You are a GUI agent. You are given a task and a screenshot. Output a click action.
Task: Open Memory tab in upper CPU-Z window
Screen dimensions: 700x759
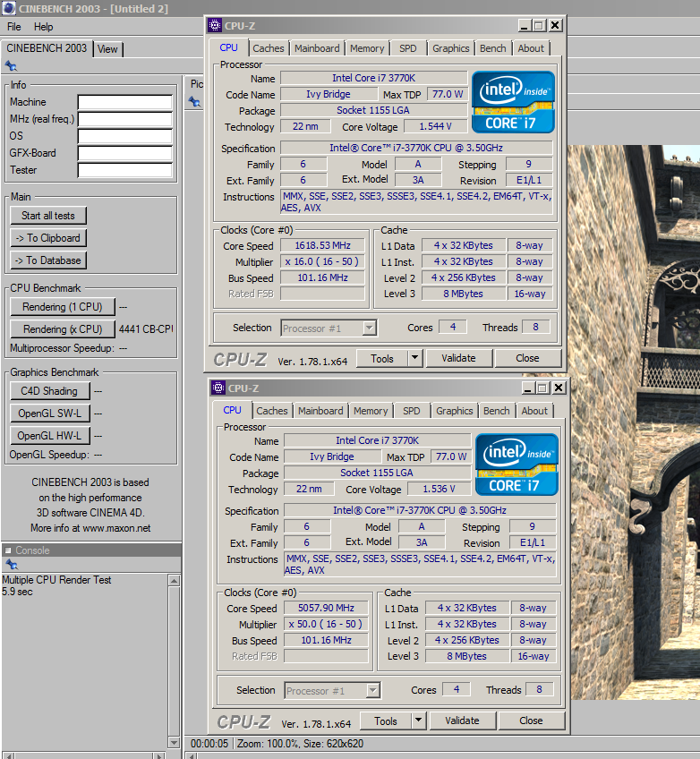(x=367, y=48)
